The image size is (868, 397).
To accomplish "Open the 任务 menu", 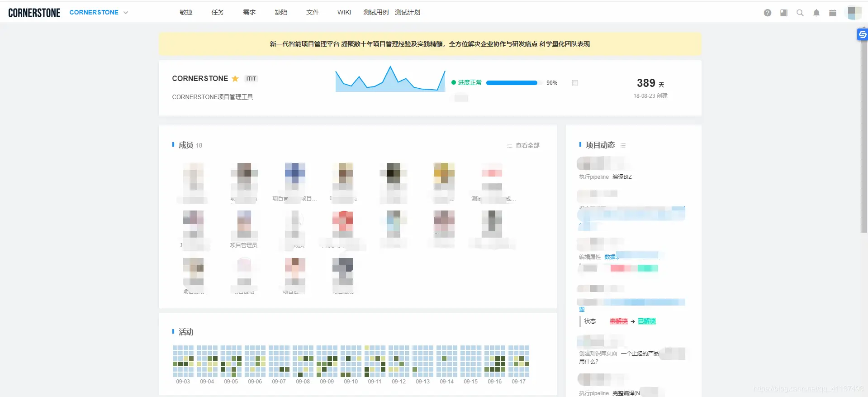I will pyautogui.click(x=218, y=12).
